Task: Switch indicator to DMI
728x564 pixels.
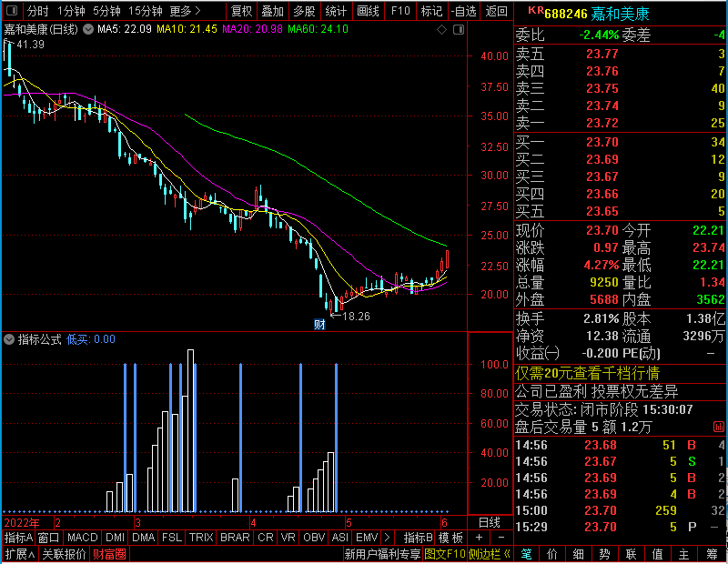Action: [116, 538]
